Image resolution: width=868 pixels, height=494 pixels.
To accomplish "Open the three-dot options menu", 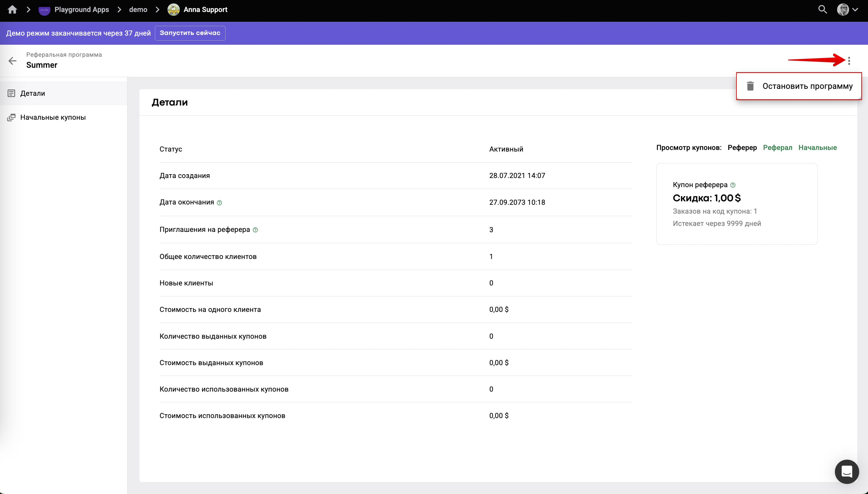I will pyautogui.click(x=849, y=61).
